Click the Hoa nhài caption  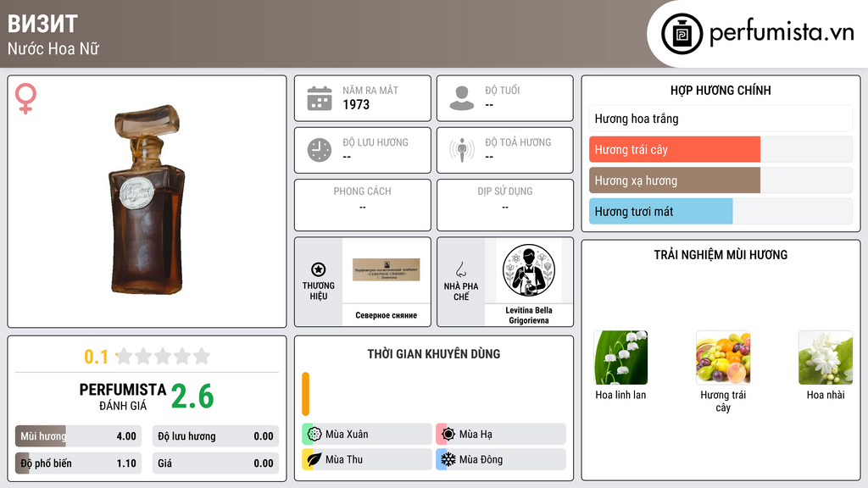coord(826,395)
